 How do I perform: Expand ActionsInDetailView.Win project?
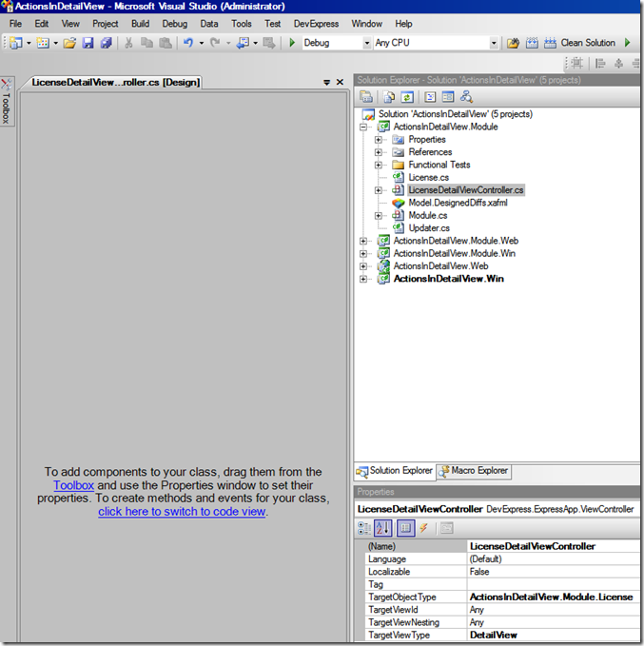(x=363, y=279)
